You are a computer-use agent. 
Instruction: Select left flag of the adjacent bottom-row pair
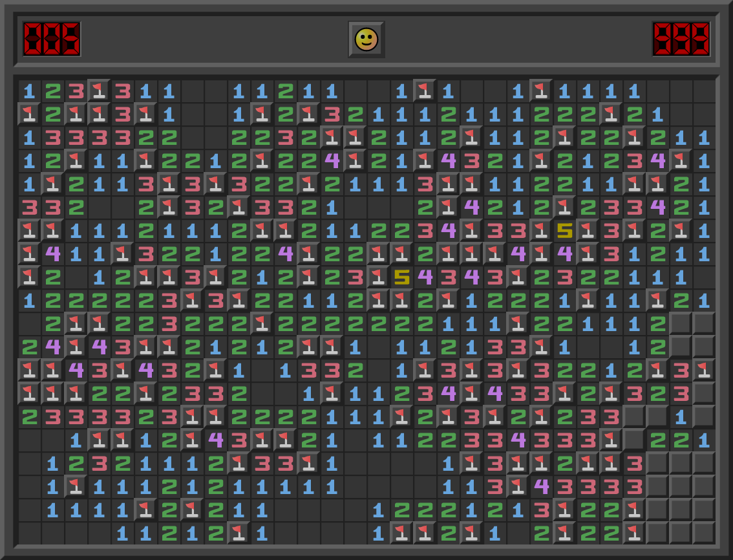pos(401,533)
